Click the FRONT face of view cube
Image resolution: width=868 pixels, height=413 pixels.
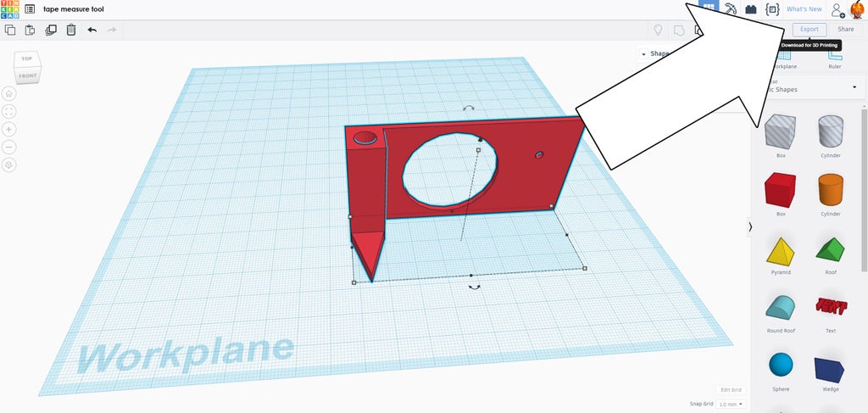tap(28, 75)
